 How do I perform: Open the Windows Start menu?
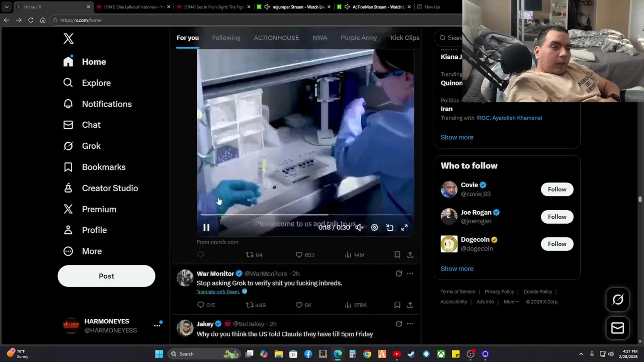159,354
